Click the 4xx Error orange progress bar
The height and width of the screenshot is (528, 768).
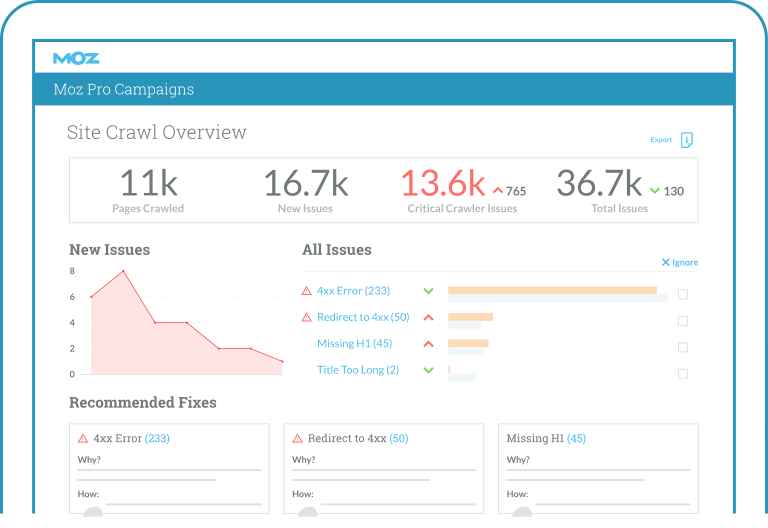[x=552, y=290]
